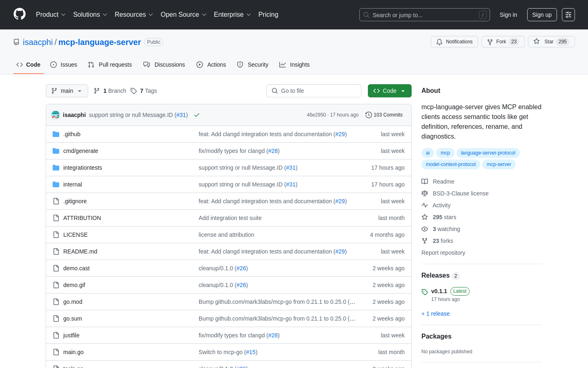Open the Pricing page

pyautogui.click(x=268, y=14)
